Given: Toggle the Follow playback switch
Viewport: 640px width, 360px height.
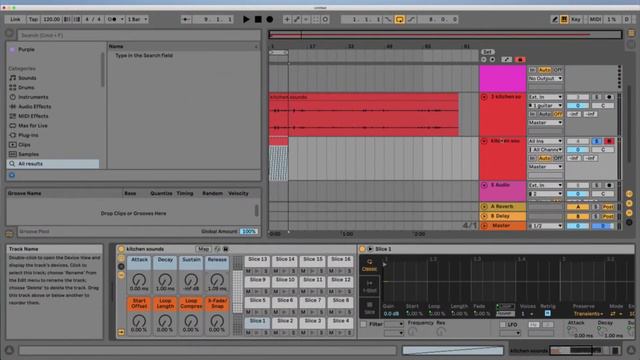Looking at the screenshot, I should click(186, 19).
